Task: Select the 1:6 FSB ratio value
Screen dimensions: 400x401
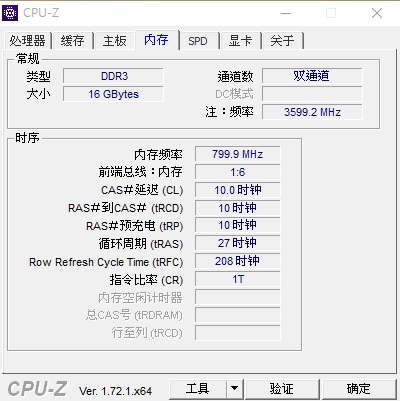Action: pos(238,172)
